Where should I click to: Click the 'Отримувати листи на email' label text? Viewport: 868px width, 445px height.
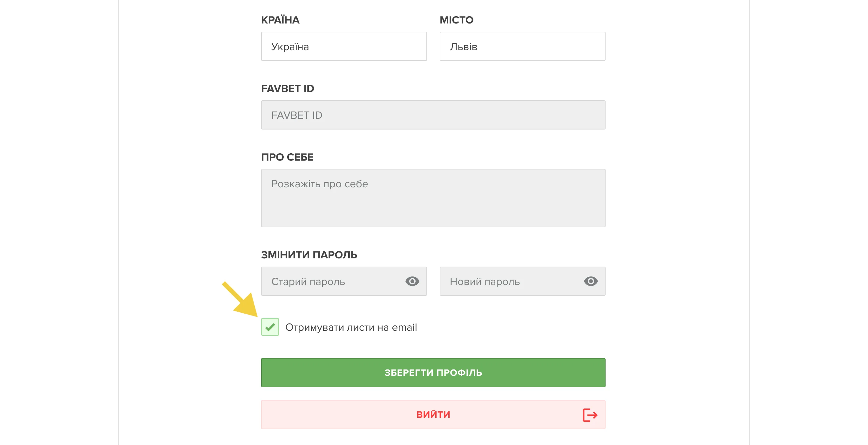tap(351, 327)
